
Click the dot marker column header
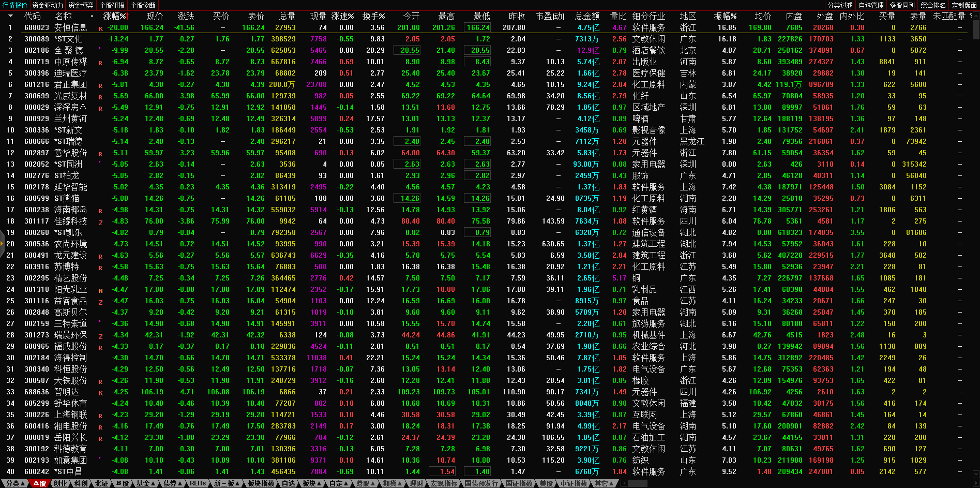[92, 17]
